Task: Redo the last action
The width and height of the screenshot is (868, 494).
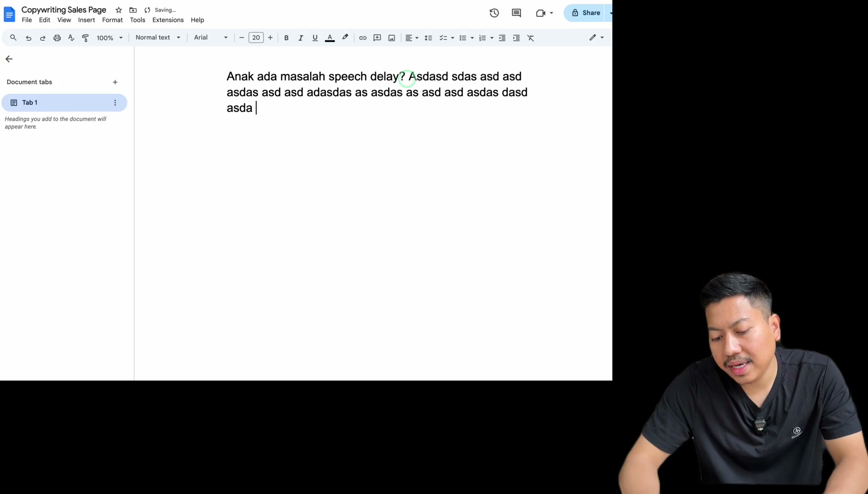Action: 43,38
